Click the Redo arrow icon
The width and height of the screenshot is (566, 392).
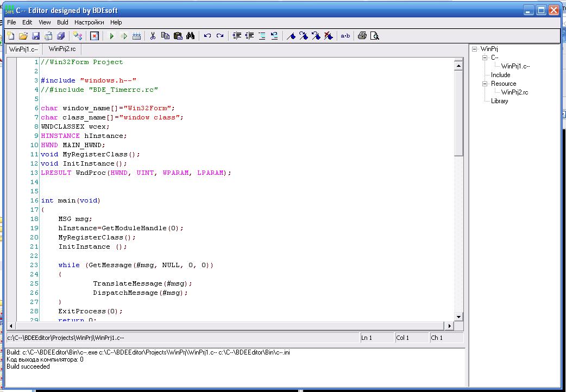(220, 36)
